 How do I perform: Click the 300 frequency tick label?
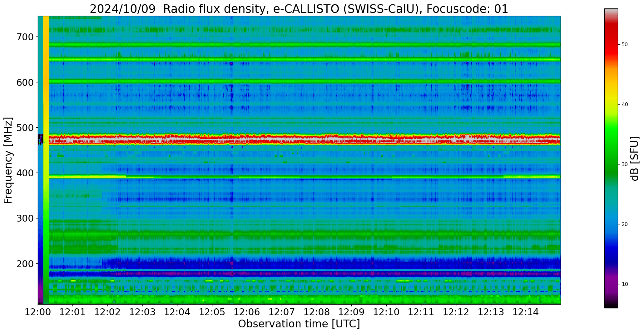25,218
